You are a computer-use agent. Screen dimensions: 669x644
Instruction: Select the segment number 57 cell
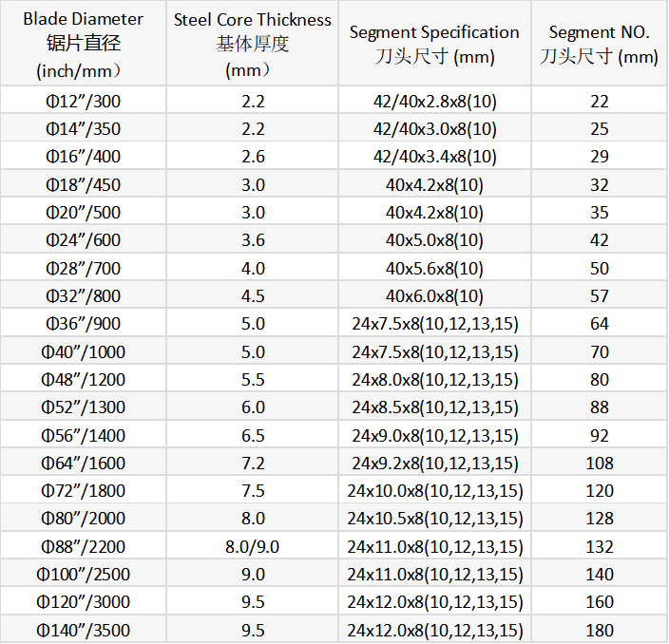(x=599, y=295)
